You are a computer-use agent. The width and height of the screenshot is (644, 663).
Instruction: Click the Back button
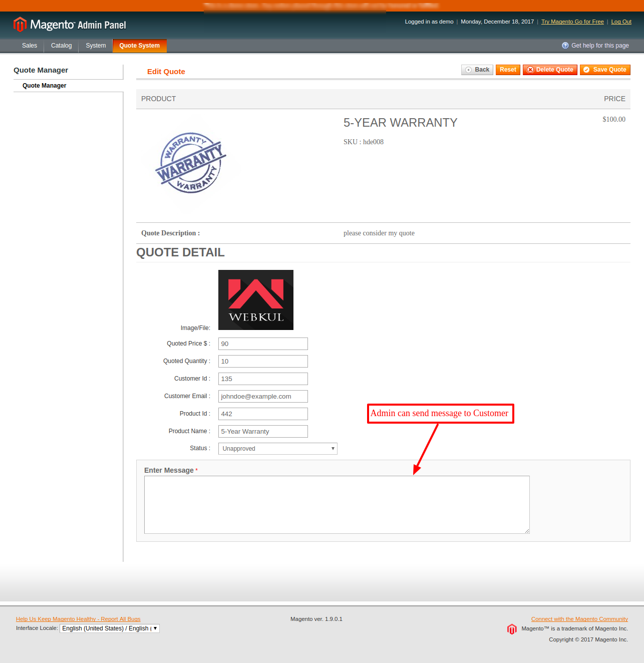[x=477, y=70]
